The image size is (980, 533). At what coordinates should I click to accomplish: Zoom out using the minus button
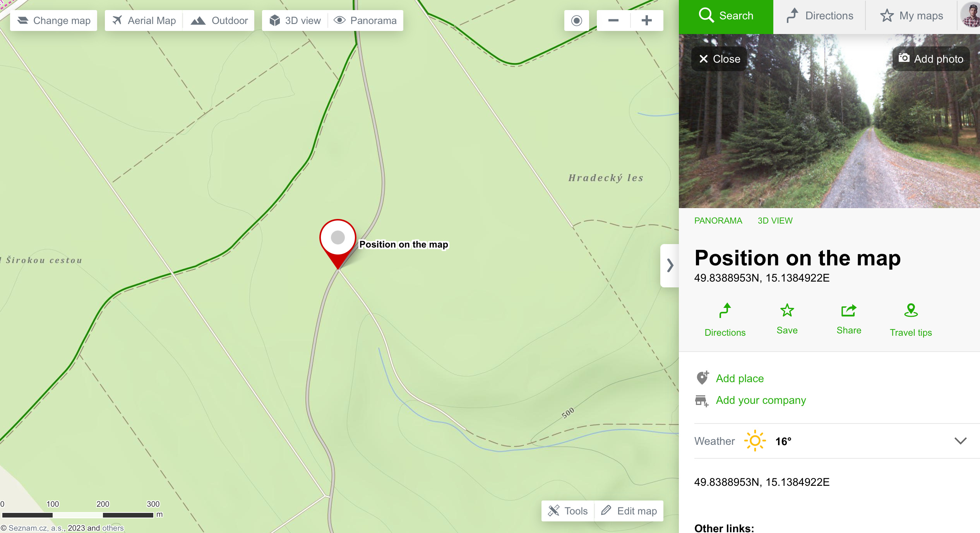pyautogui.click(x=613, y=20)
